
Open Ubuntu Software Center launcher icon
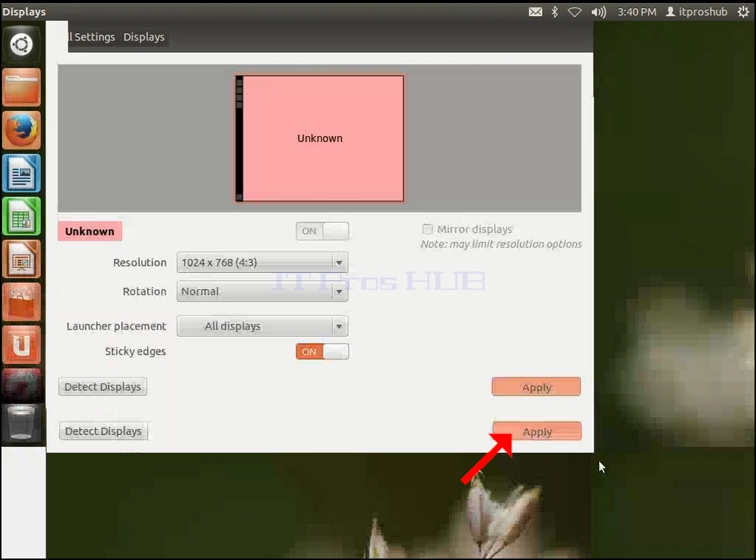coord(21,302)
